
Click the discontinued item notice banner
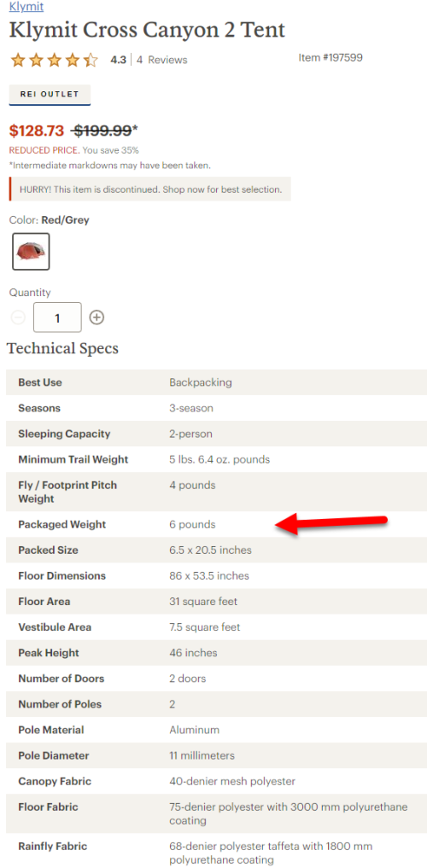click(x=150, y=189)
